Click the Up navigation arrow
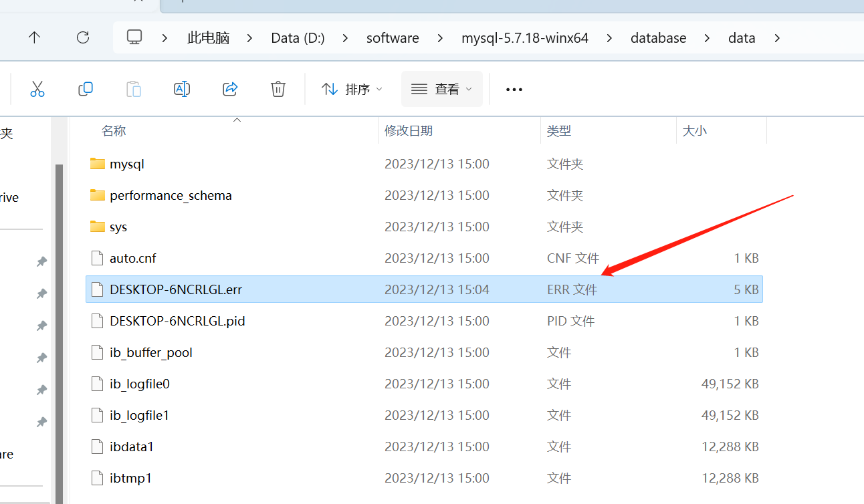Screen dimensions: 864x504 pyautogui.click(x=35, y=37)
